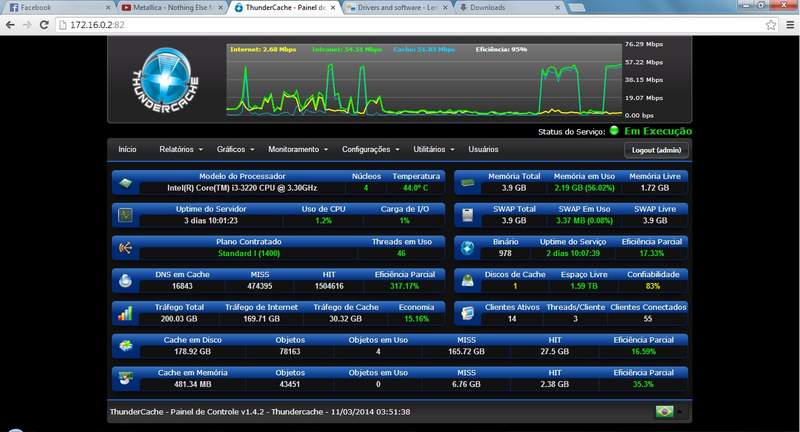
Task: Click the Brazil flag language icon
Action: [x=664, y=411]
